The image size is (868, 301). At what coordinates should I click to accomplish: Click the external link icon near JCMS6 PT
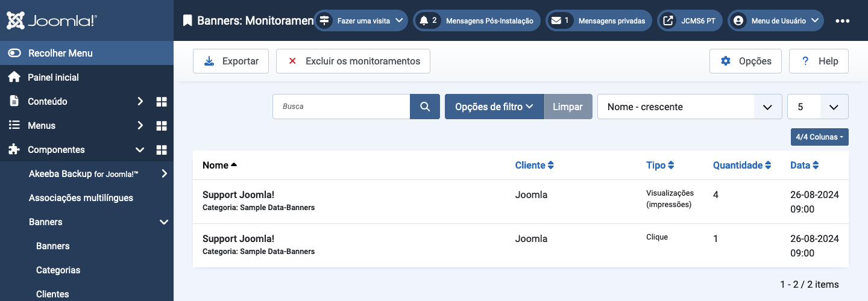click(668, 20)
